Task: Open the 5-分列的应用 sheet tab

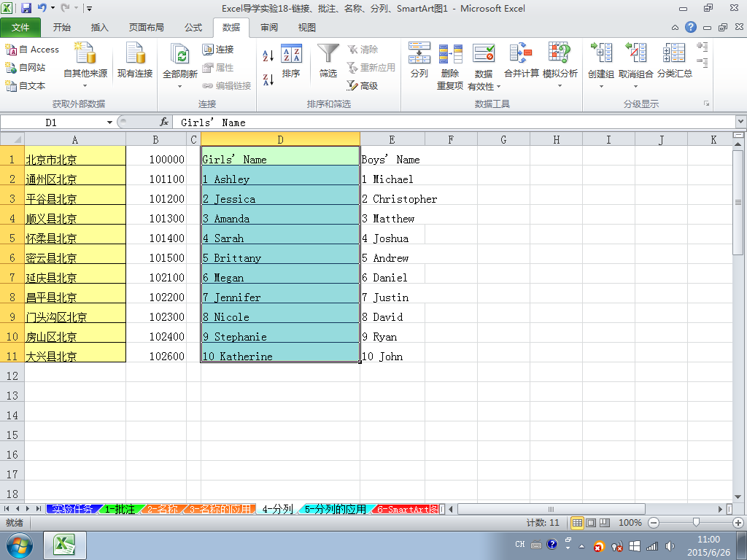Action: pyautogui.click(x=335, y=509)
